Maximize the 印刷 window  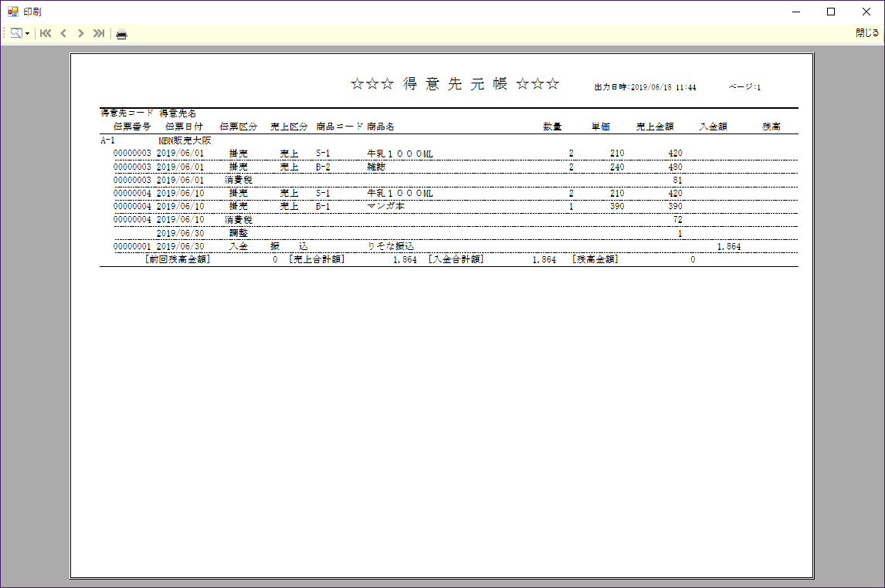point(831,12)
